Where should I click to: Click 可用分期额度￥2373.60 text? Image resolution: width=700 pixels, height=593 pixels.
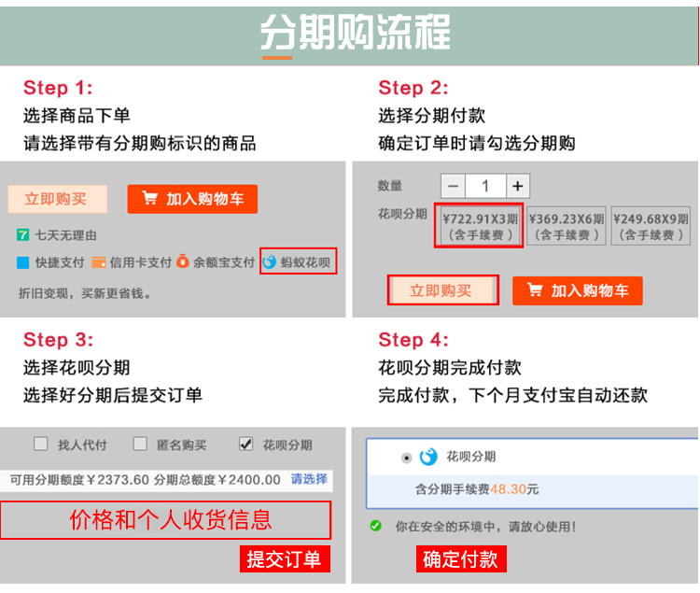[79, 480]
